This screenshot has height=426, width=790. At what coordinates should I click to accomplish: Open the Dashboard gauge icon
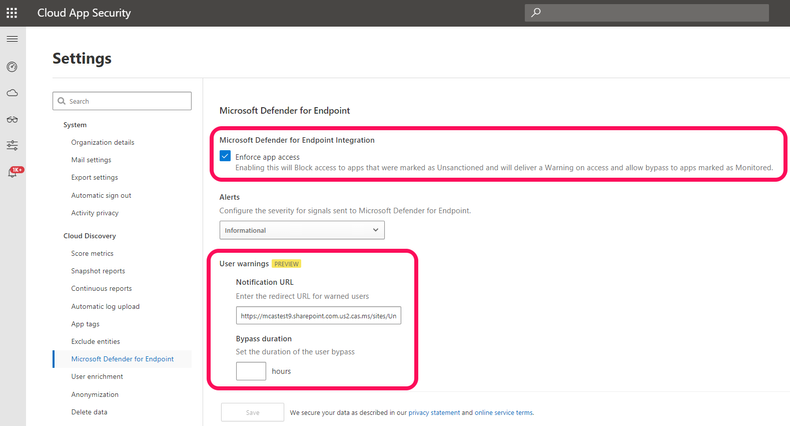[x=12, y=67]
